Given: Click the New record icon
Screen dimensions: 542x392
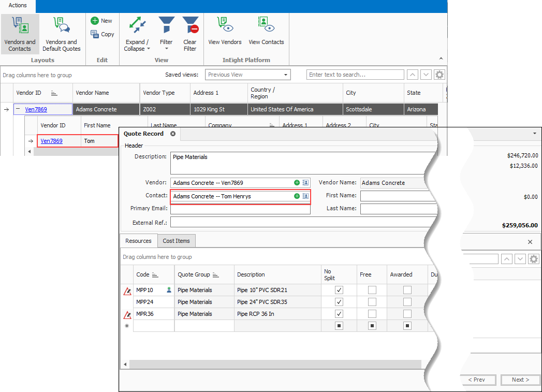Looking at the screenshot, I should pos(95,21).
